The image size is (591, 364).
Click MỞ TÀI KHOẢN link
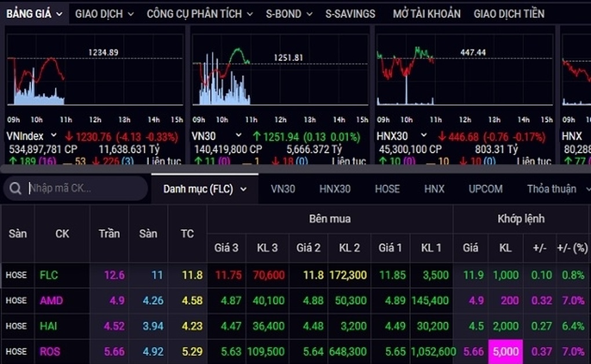[x=426, y=13]
